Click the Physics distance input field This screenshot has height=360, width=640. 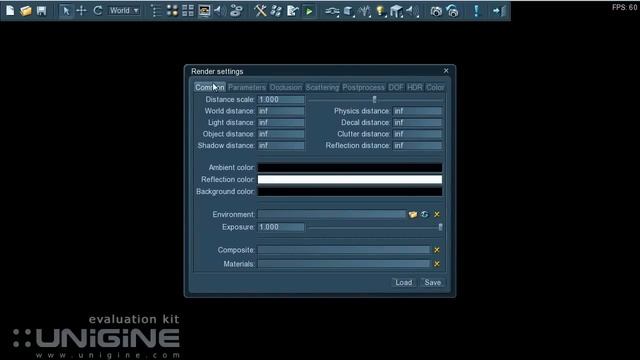(x=418, y=111)
